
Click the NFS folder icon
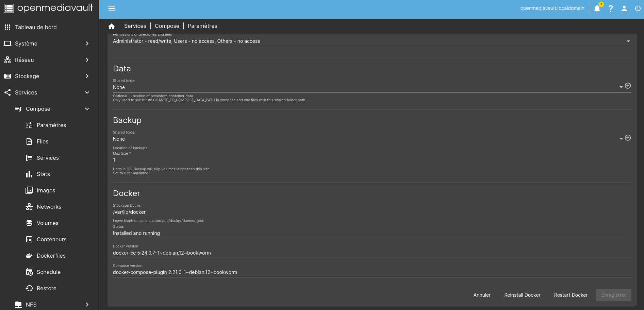coord(18,305)
